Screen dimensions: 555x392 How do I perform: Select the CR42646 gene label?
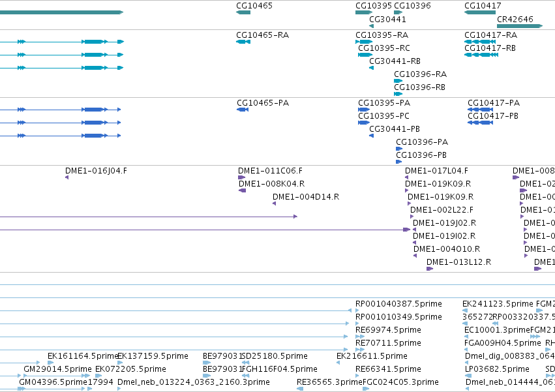coord(515,20)
